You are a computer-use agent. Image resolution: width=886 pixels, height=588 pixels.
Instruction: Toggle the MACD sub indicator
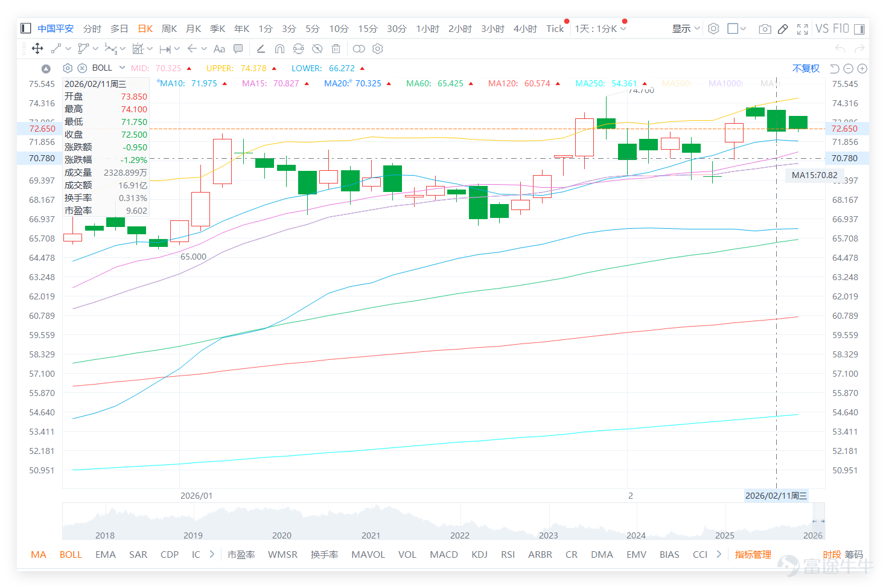pyautogui.click(x=444, y=554)
